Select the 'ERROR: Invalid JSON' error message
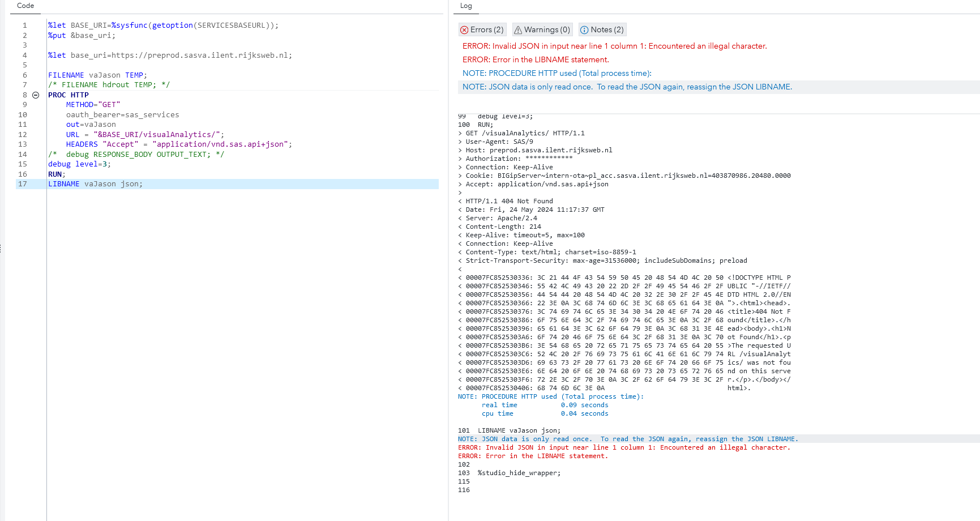The width and height of the screenshot is (980, 521). [614, 46]
